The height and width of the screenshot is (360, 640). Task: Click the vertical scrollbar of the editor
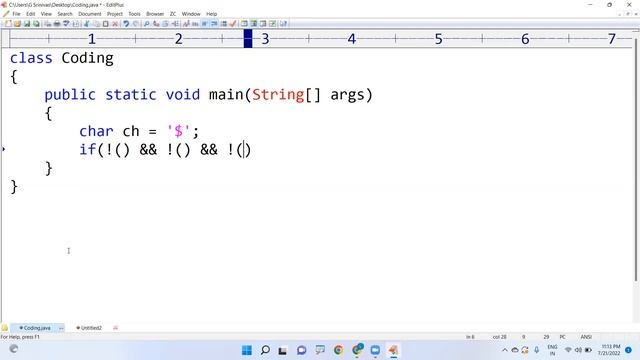pos(636,159)
